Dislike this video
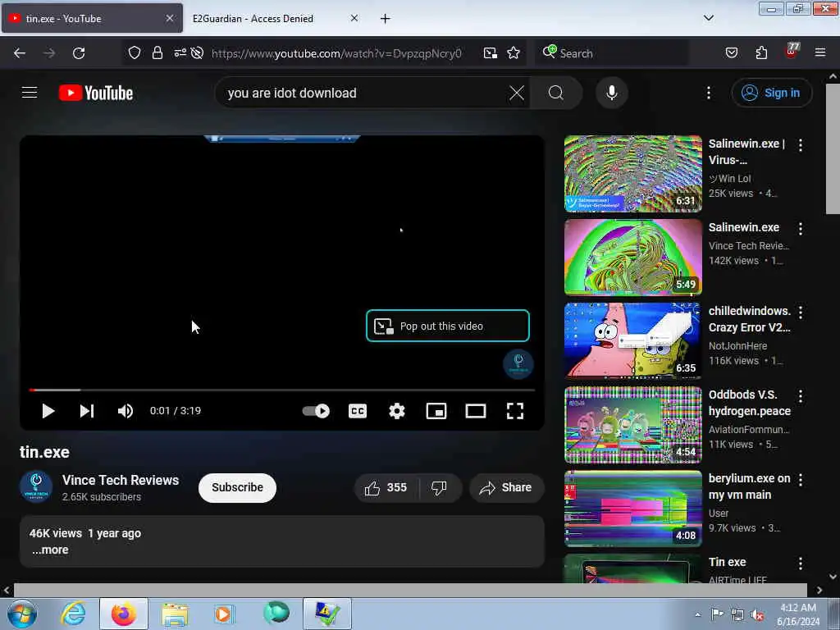The image size is (840, 630). pyautogui.click(x=440, y=487)
